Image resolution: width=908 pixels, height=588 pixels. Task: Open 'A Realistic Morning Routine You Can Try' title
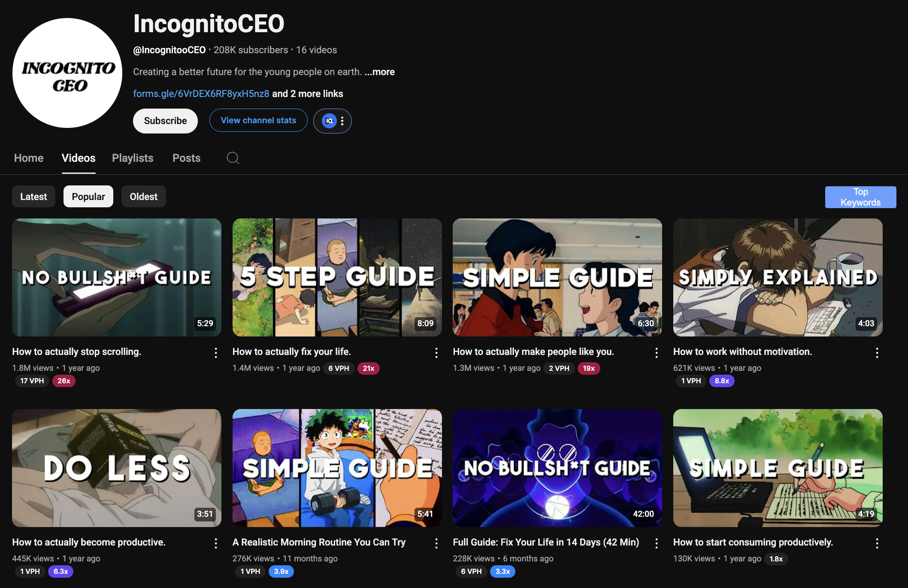tap(319, 542)
